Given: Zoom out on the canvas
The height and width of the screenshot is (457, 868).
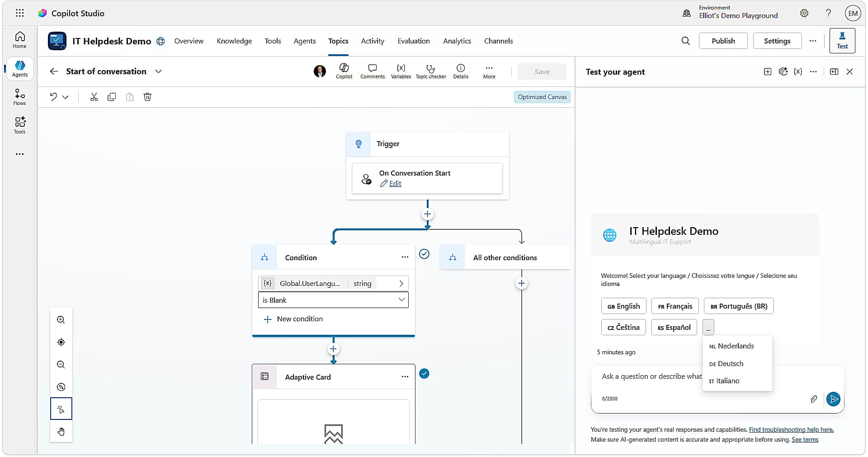Looking at the screenshot, I should (x=61, y=365).
